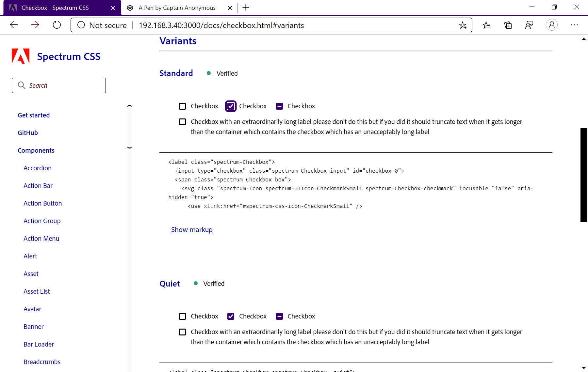Toggle the unchecked Standard Checkbox

[x=182, y=106]
